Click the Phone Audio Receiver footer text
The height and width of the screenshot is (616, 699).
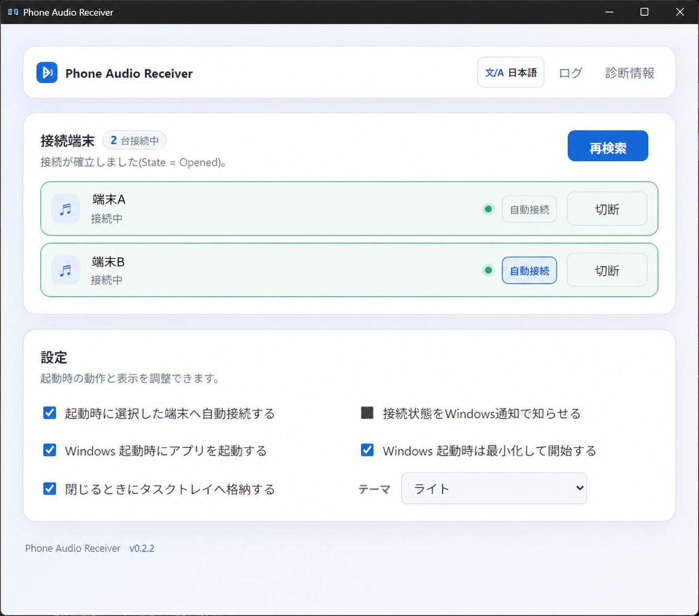click(x=73, y=548)
